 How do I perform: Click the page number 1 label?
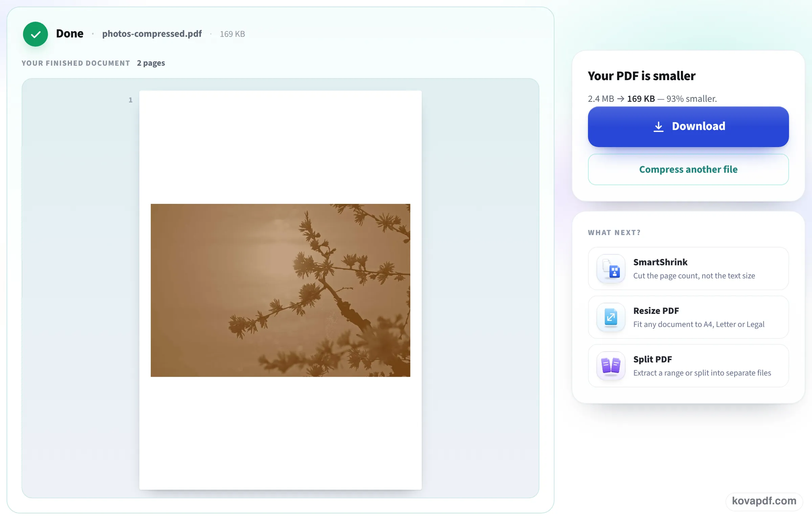coord(130,100)
